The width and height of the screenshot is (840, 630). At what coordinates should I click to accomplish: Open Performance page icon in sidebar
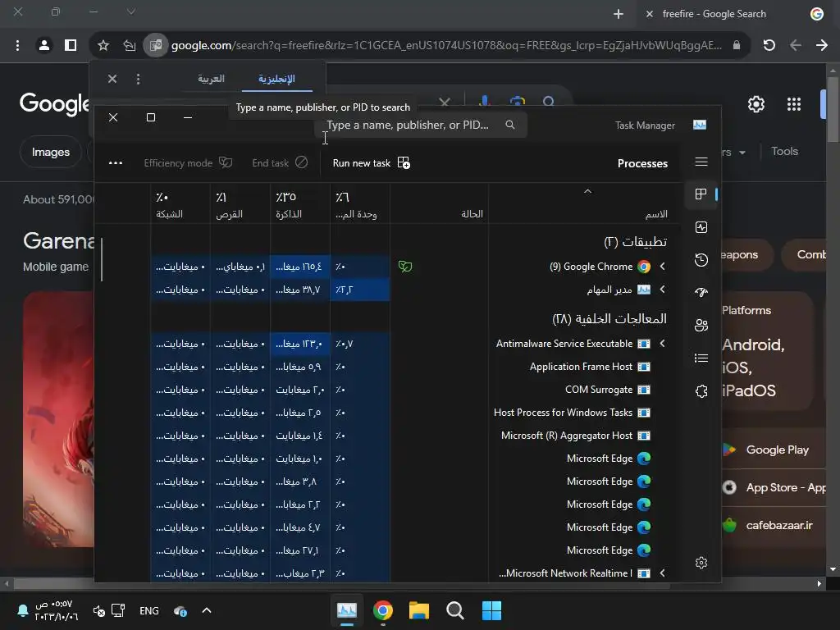coord(701,227)
